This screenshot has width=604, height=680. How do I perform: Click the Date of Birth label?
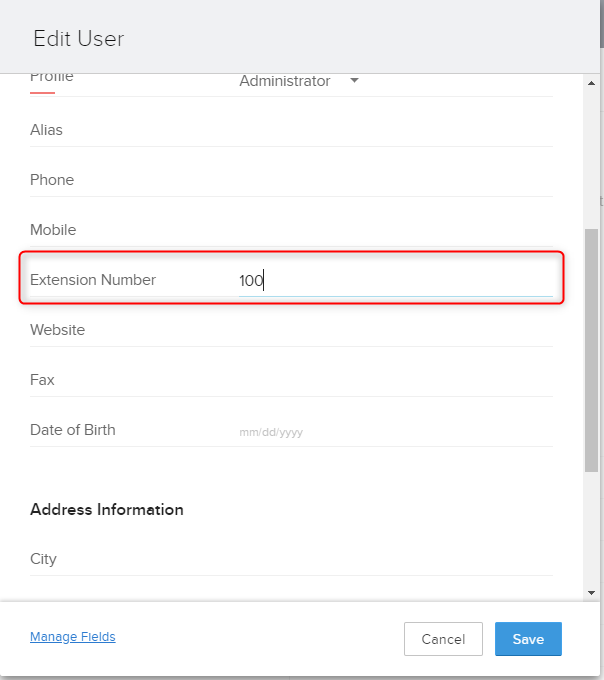point(73,430)
